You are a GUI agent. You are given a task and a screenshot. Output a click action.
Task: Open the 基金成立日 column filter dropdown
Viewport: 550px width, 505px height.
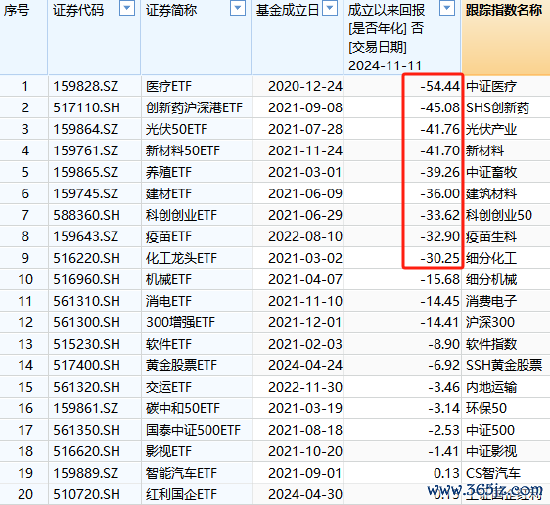[330, 8]
